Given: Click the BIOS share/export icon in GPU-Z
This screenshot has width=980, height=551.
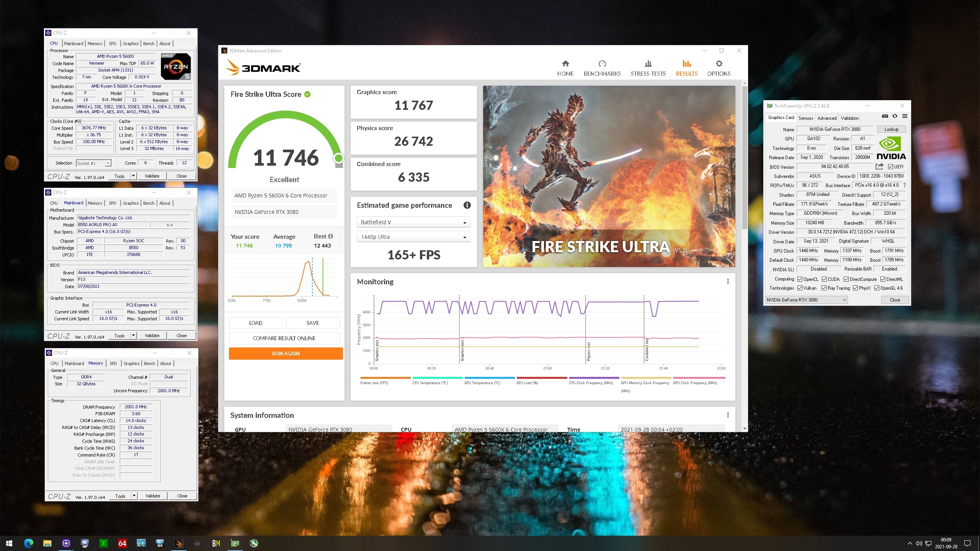Looking at the screenshot, I should 879,166.
